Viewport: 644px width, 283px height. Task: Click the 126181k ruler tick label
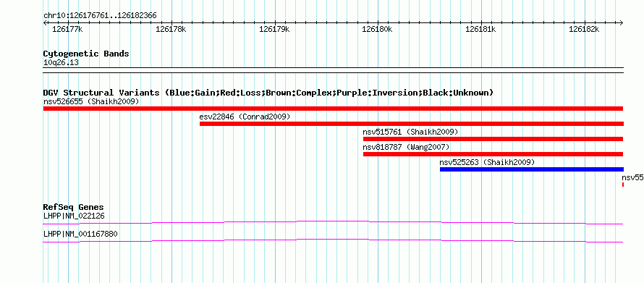(481, 29)
